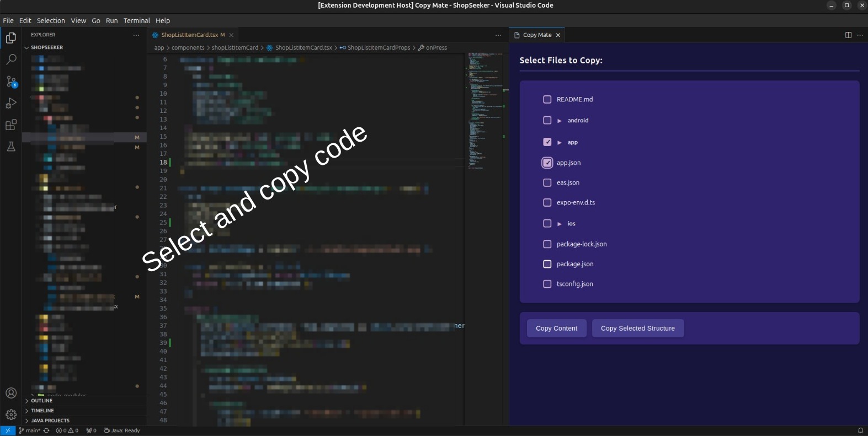Open the File menu
This screenshot has height=436, width=868.
(x=8, y=20)
